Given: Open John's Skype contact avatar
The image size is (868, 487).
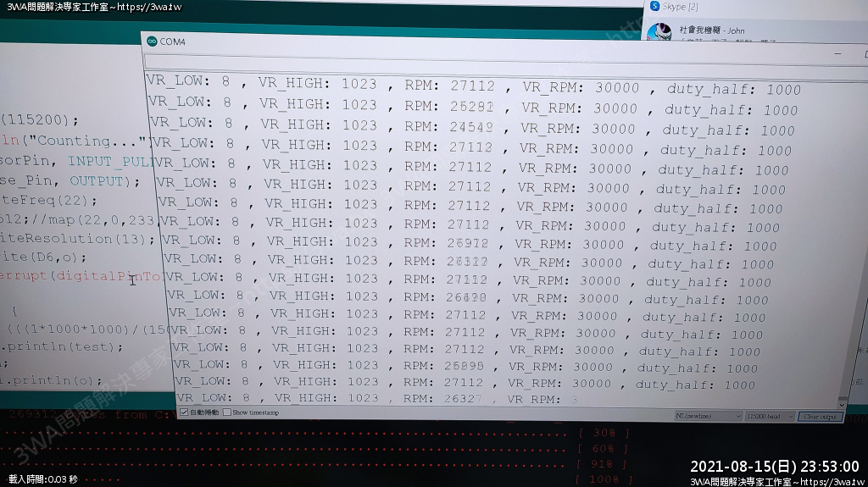Looking at the screenshot, I should [659, 33].
